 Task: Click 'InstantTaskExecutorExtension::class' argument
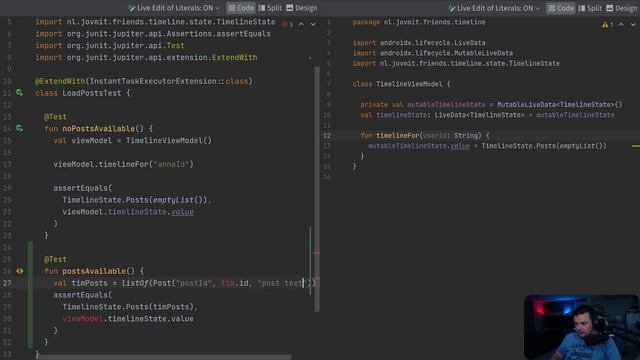pos(169,81)
